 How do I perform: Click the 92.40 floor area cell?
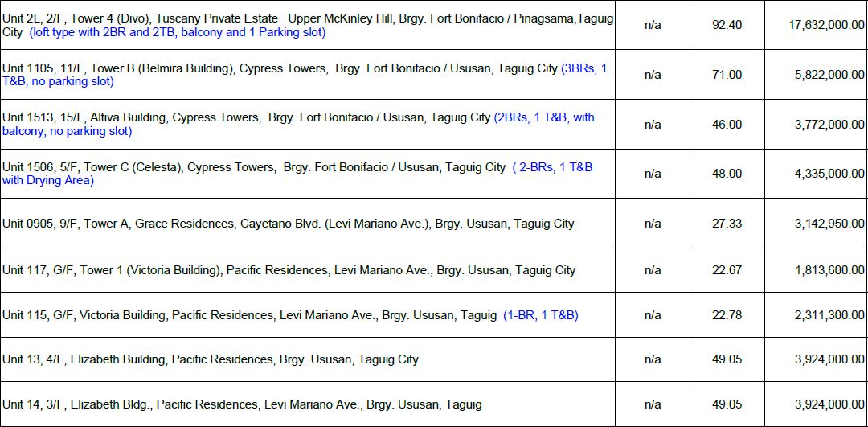click(x=727, y=25)
